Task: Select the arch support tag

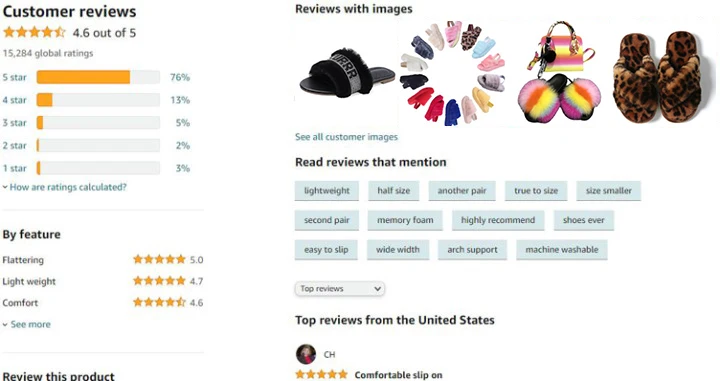Action: [472, 250]
